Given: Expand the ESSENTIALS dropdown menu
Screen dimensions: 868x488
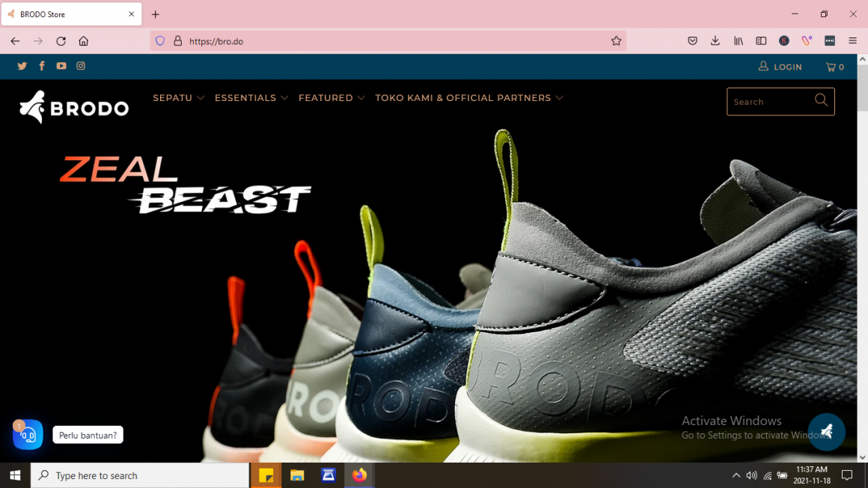Looking at the screenshot, I should click(x=251, y=98).
